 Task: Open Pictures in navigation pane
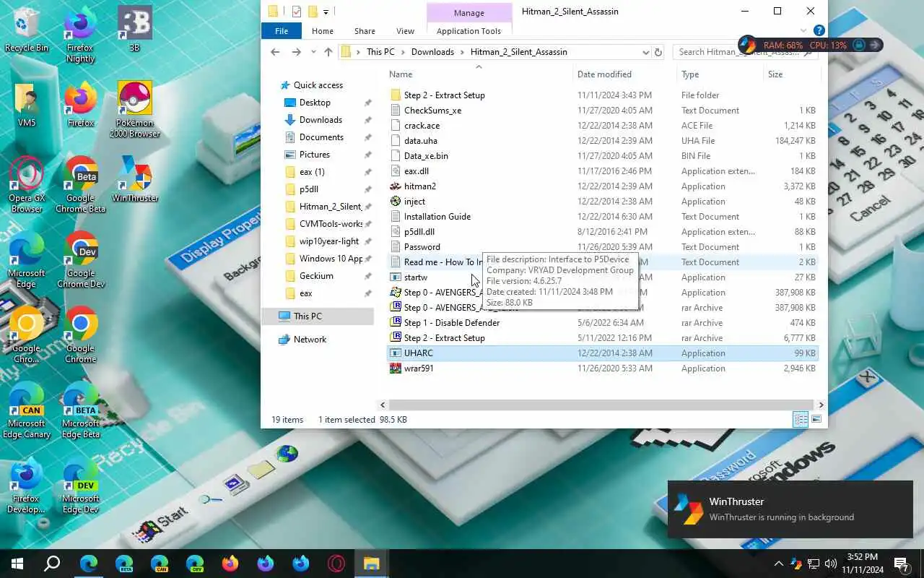315,155
